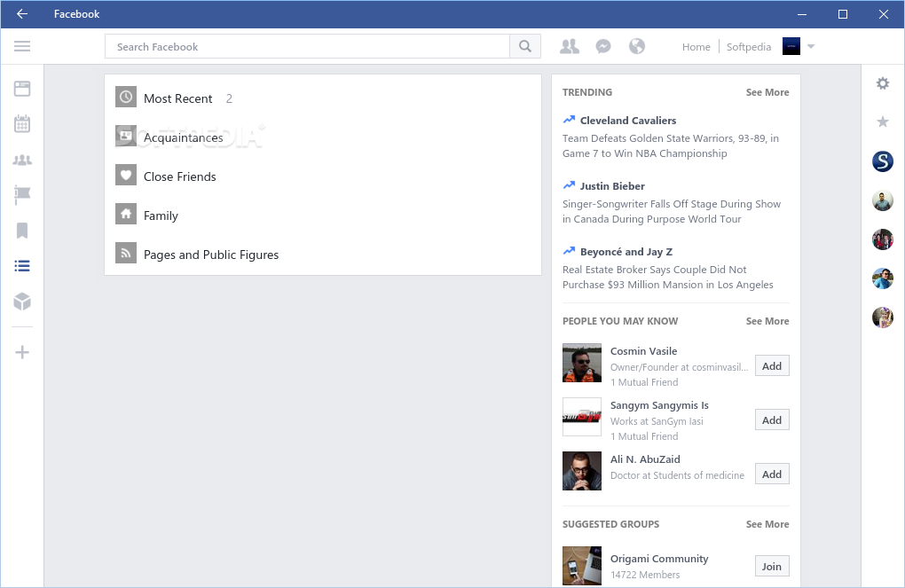This screenshot has height=588, width=905.
Task: Add Cosmin Vasile as friend
Action: [772, 366]
